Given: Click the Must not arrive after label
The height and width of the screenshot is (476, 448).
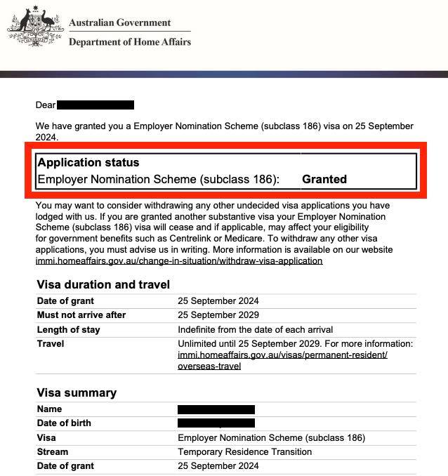Looking at the screenshot, I should click(x=81, y=315).
